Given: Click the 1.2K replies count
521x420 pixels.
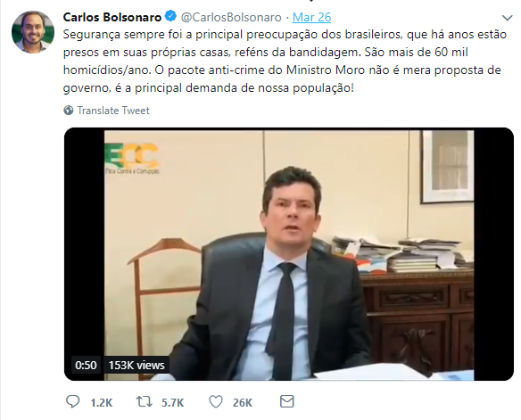Looking at the screenshot, I should [x=102, y=402].
